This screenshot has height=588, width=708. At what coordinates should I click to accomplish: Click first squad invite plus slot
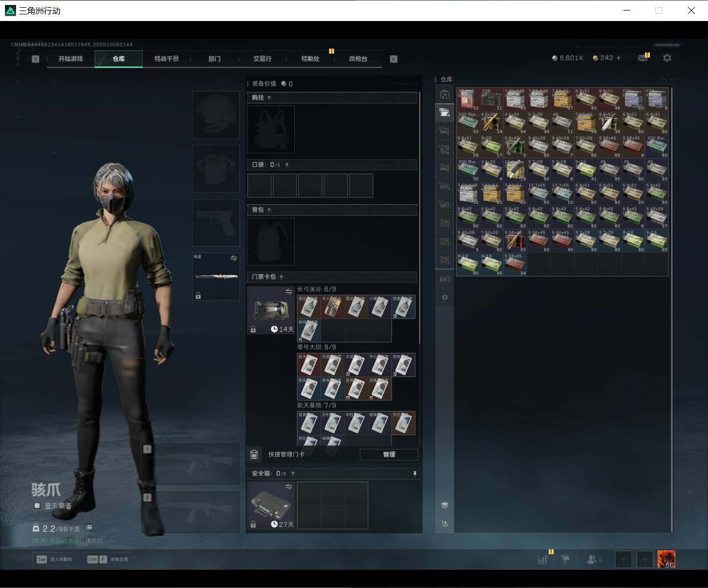[x=623, y=559]
